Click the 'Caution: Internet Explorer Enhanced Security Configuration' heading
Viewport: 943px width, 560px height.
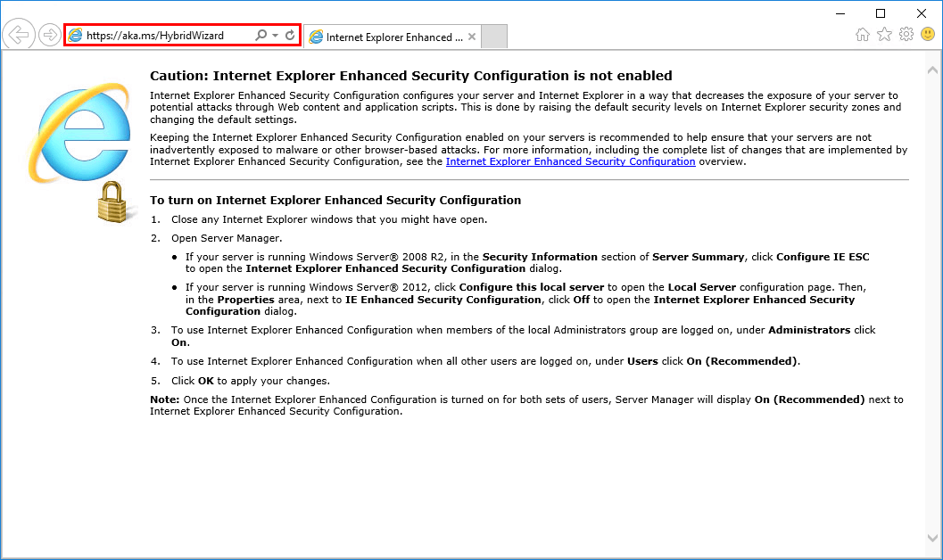410,76
